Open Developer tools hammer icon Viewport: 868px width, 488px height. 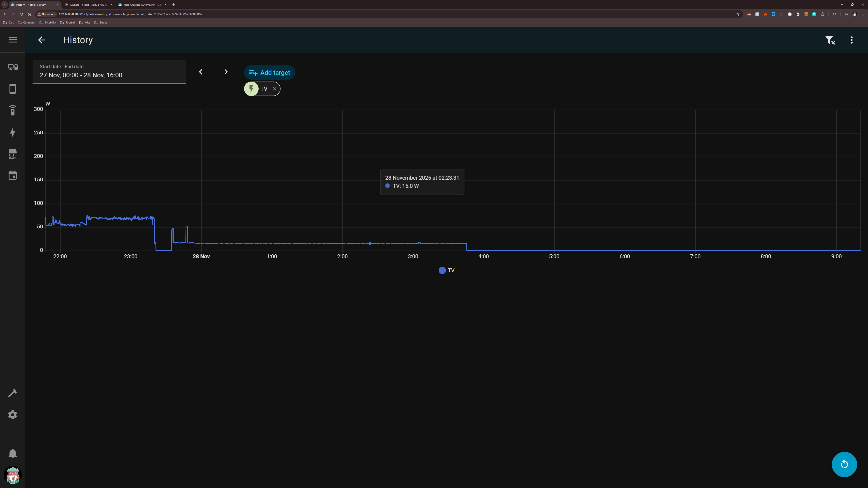click(x=12, y=393)
